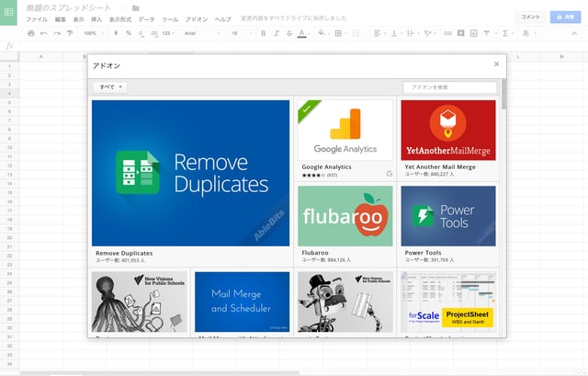Open the text rotation dropdown

point(430,33)
